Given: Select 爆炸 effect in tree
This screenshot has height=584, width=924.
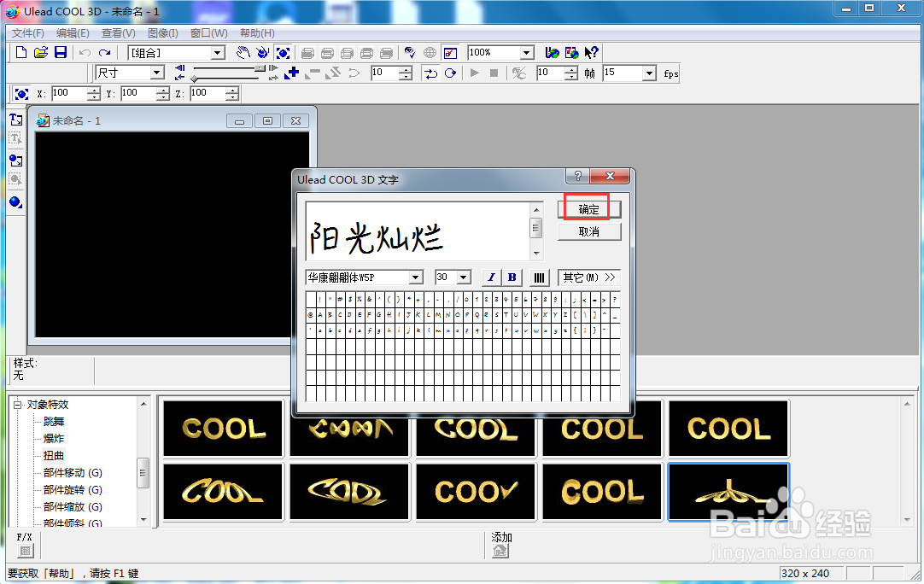Looking at the screenshot, I should point(54,439).
